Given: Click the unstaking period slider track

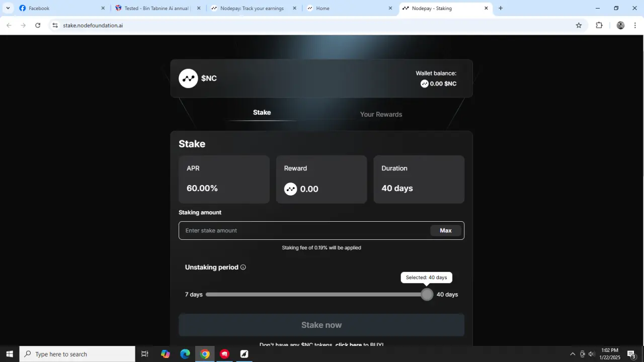Looking at the screenshot, I should (x=316, y=294).
